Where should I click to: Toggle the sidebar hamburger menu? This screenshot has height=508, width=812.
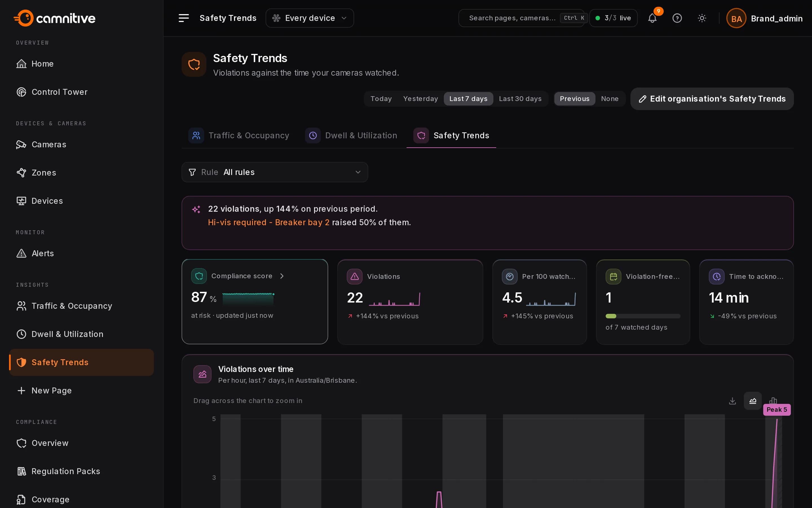tap(184, 18)
